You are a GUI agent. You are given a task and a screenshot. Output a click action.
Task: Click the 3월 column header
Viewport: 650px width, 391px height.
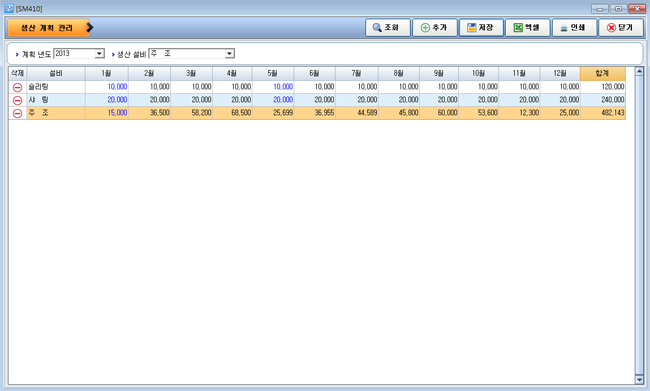point(192,73)
